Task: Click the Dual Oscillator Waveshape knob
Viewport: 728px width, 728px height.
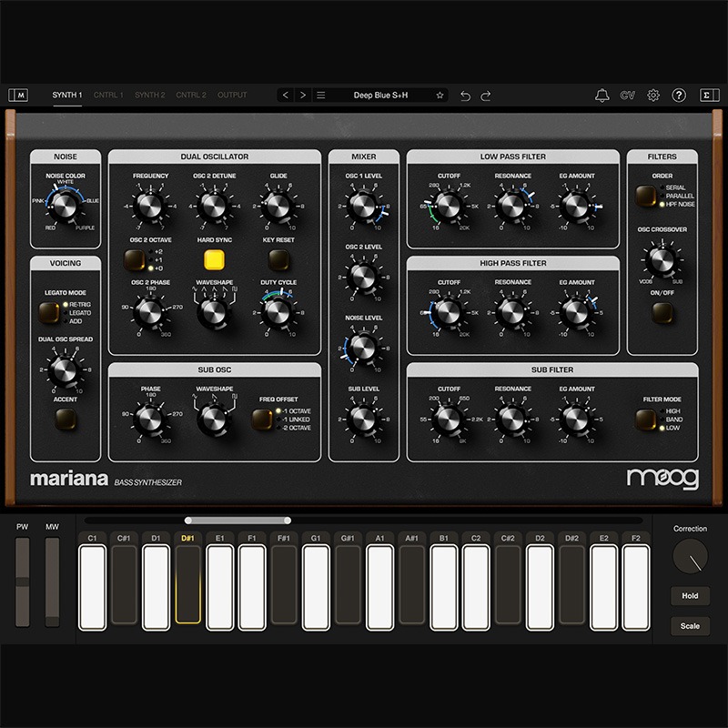Action: click(213, 313)
